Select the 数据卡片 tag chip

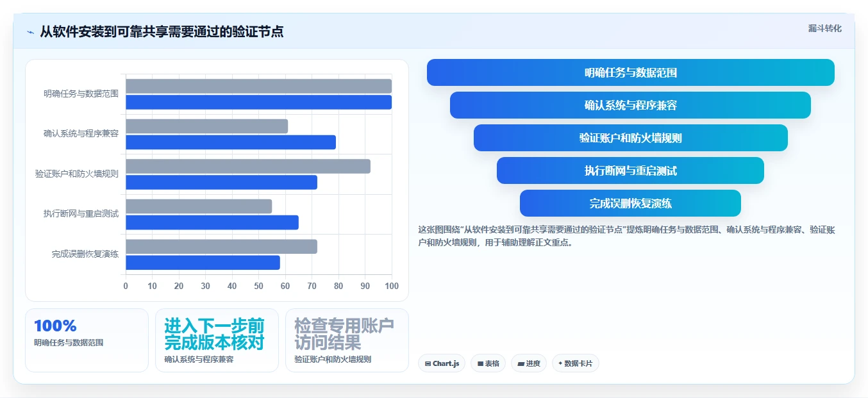click(x=575, y=363)
